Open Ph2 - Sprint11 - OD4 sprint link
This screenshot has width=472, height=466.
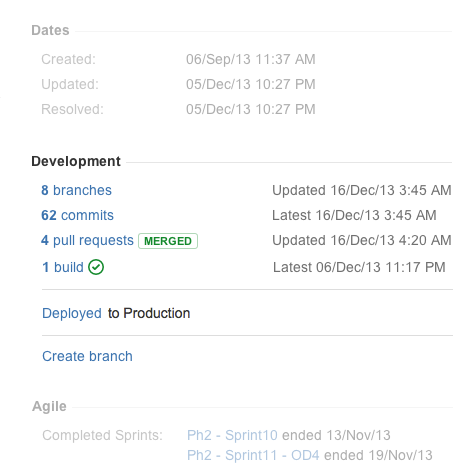(253, 455)
